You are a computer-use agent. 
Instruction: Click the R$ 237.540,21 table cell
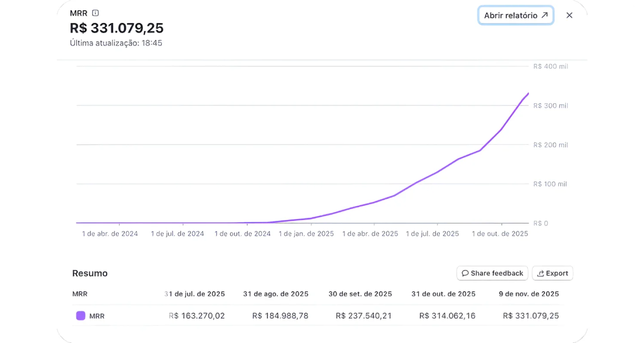(364, 316)
